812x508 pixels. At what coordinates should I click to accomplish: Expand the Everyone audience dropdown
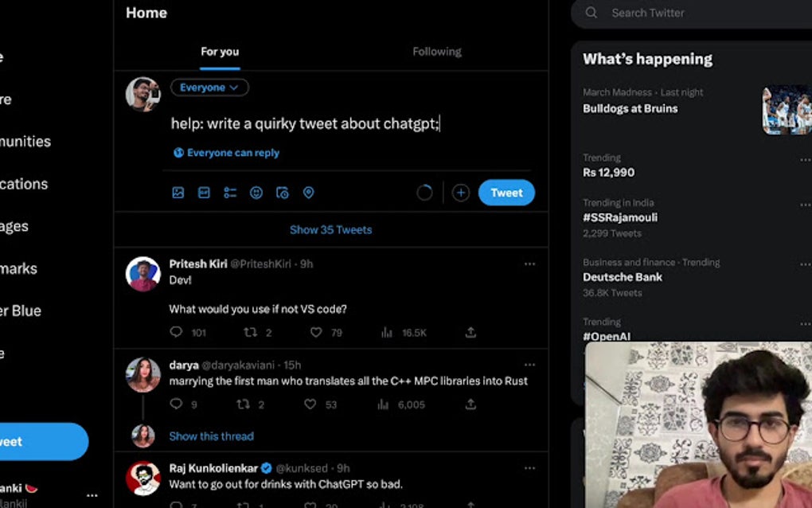point(209,88)
